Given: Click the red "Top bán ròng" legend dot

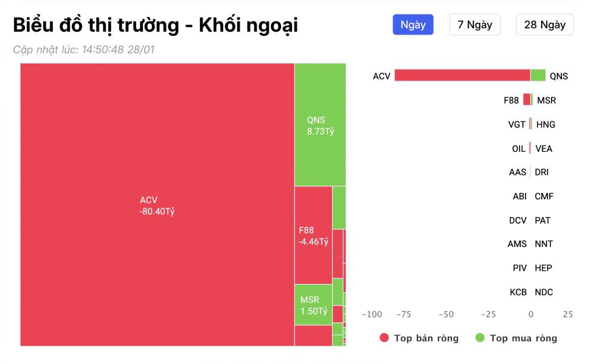Looking at the screenshot, I should click(x=383, y=338).
